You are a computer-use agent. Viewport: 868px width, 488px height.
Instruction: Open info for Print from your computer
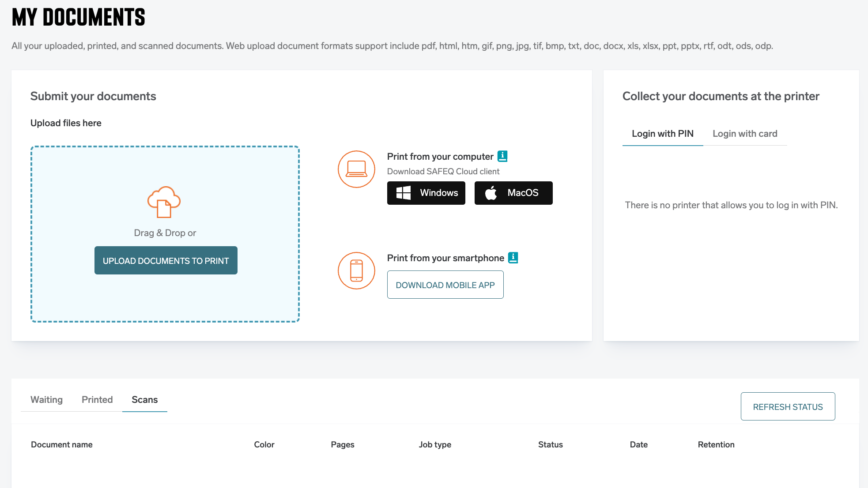[x=502, y=156]
